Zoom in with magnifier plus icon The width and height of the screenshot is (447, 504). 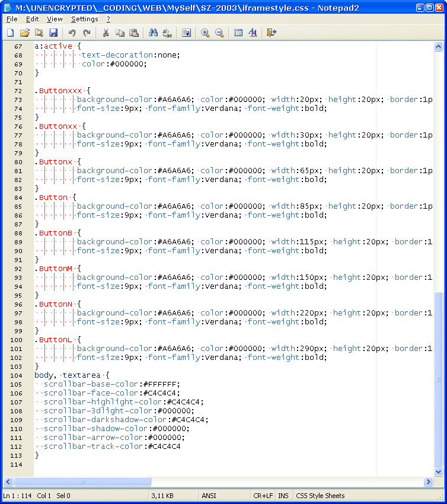click(205, 33)
